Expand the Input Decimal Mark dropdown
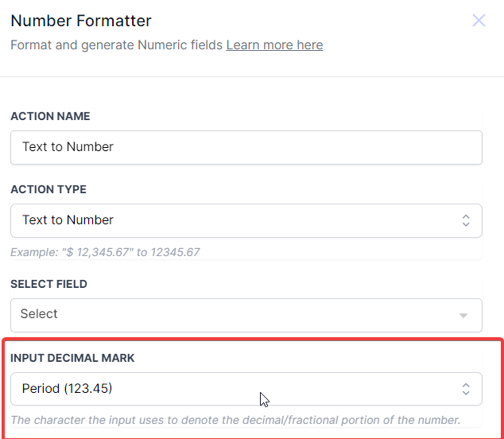The width and height of the screenshot is (504, 439). tap(238, 389)
